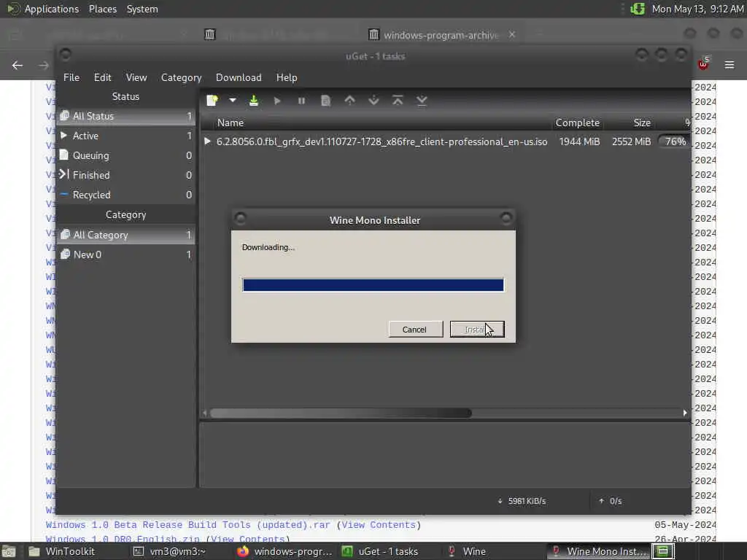Image resolution: width=747 pixels, height=560 pixels.
Task: Open the Places menu in top panel
Action: (102, 9)
